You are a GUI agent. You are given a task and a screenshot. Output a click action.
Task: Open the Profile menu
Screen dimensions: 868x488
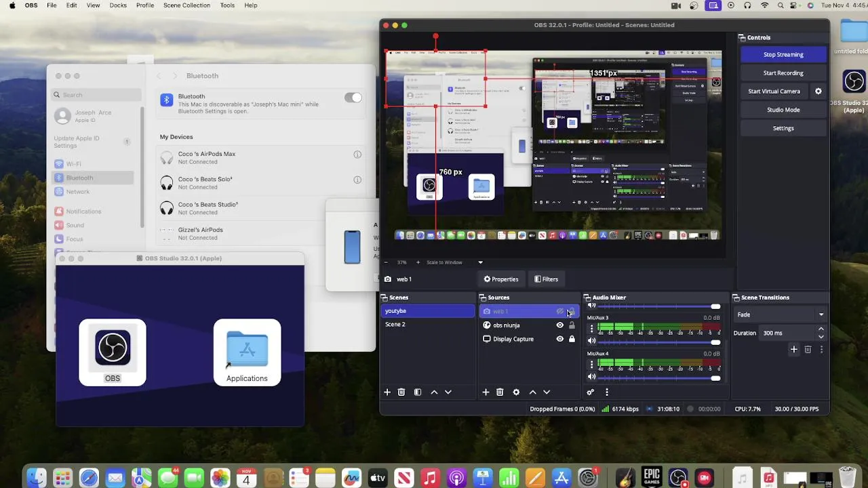click(145, 5)
